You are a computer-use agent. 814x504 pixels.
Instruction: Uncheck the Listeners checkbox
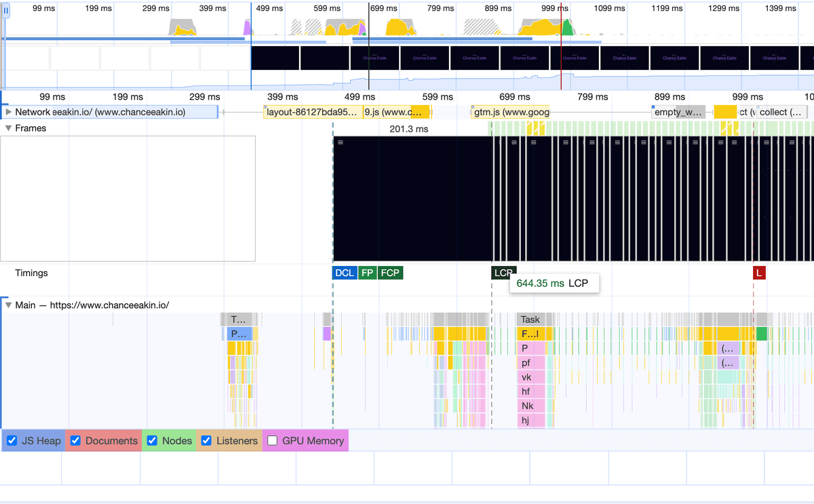(x=206, y=441)
